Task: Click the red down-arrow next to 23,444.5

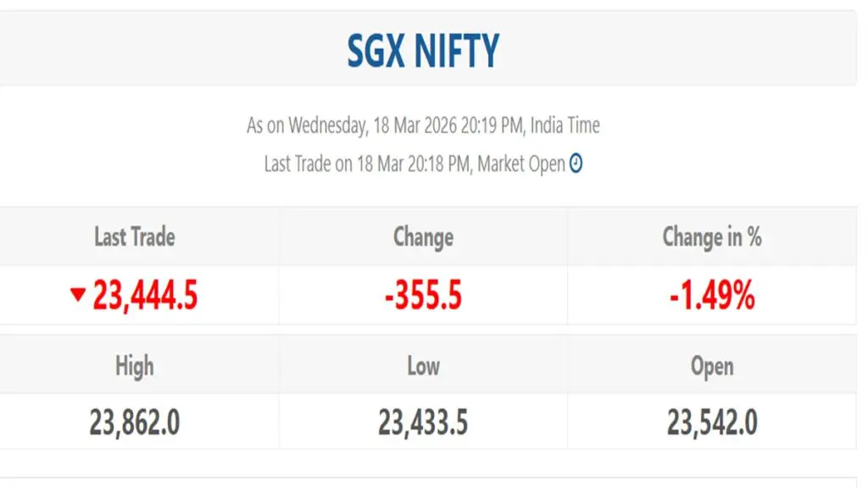Action: pyautogui.click(x=78, y=295)
